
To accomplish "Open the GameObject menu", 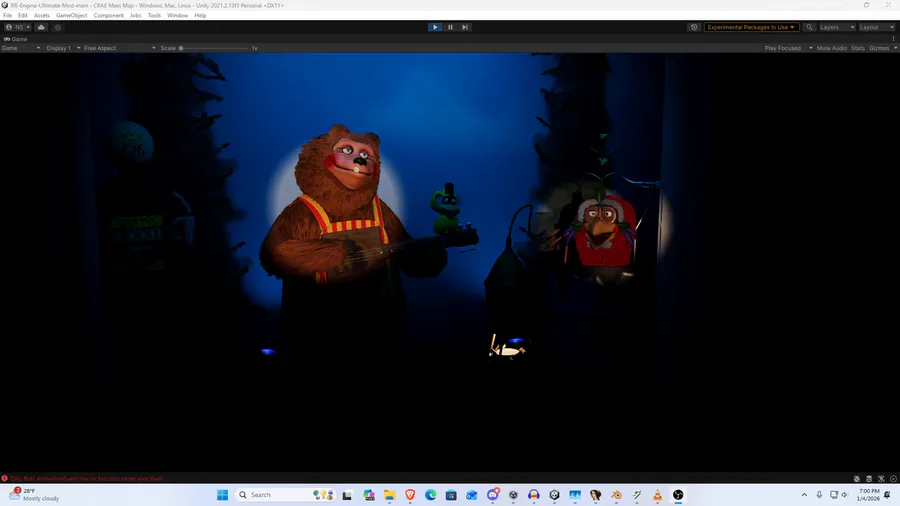I will click(71, 15).
